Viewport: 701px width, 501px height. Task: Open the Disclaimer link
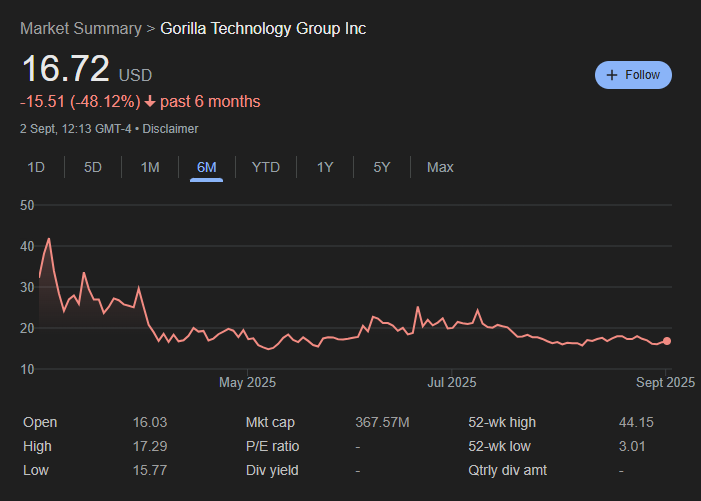click(x=170, y=129)
